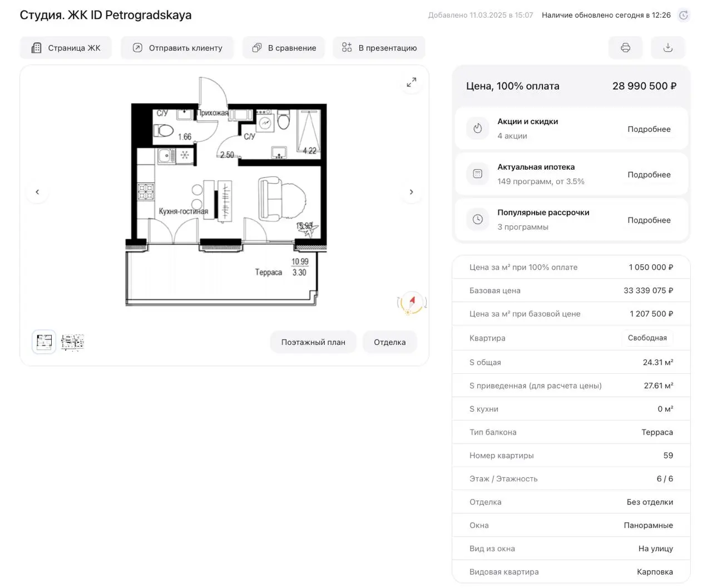Click the compare icon in В сравнение
Image resolution: width=712 pixels, height=588 pixels.
pos(256,48)
